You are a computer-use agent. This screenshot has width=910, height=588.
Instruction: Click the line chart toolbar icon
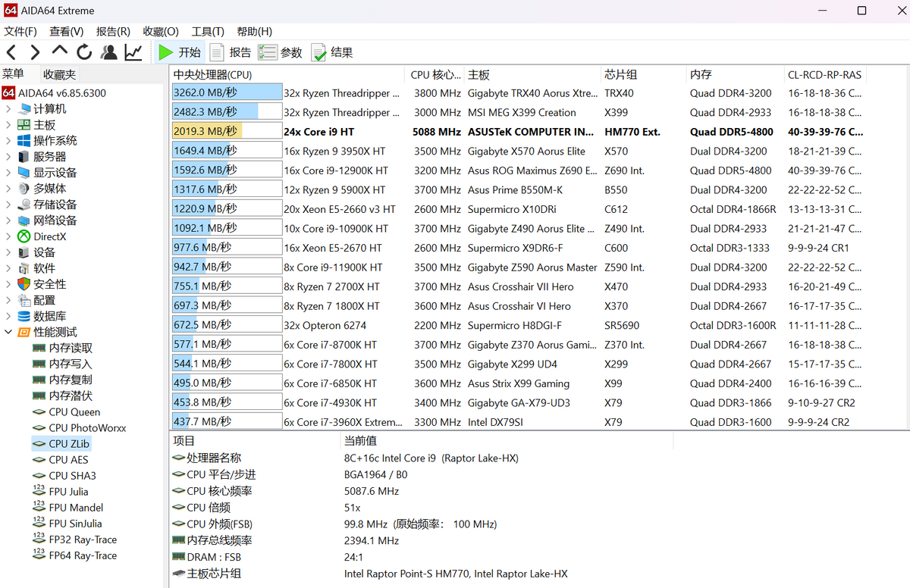[x=133, y=52]
